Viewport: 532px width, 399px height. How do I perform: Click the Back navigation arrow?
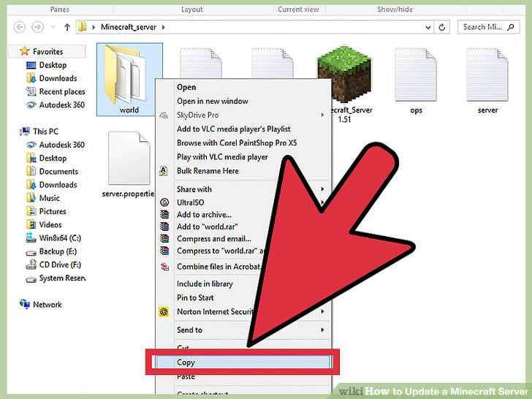19,27
